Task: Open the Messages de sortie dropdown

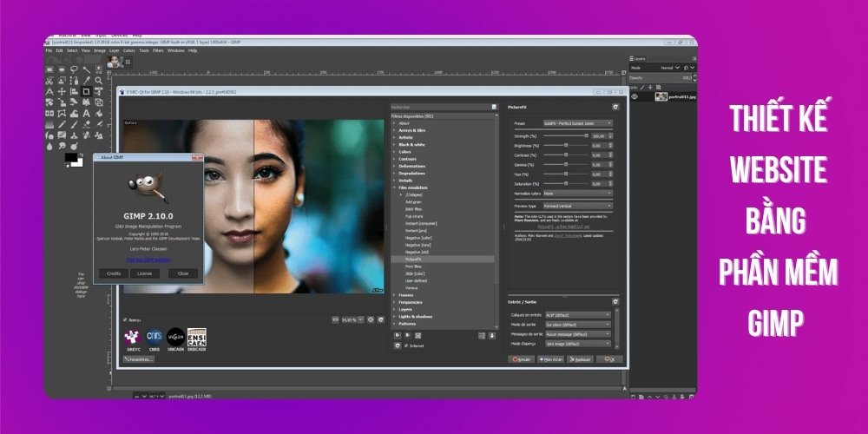Action: click(578, 334)
